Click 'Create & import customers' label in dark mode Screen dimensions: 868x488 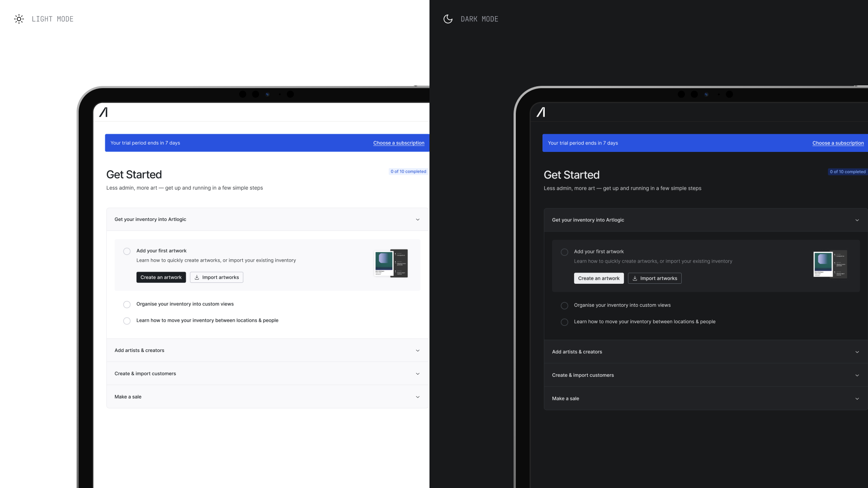click(583, 375)
